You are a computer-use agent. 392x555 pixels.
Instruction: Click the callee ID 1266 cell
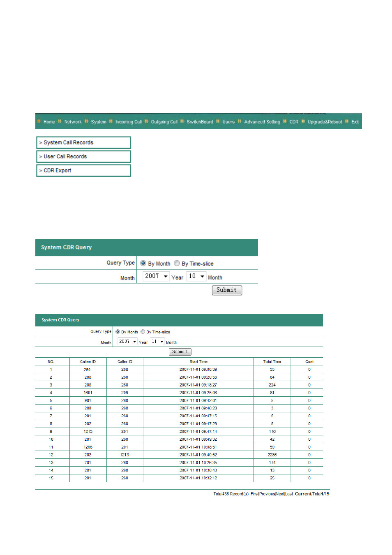pos(88,447)
